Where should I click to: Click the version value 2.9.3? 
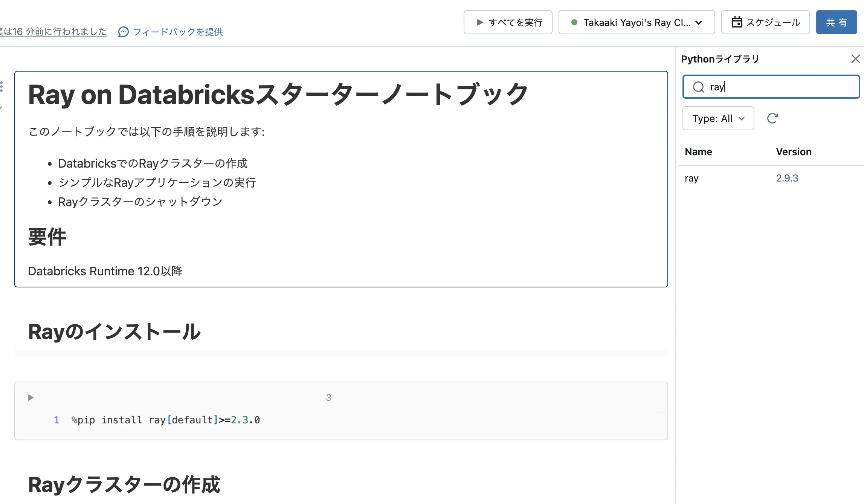click(787, 178)
